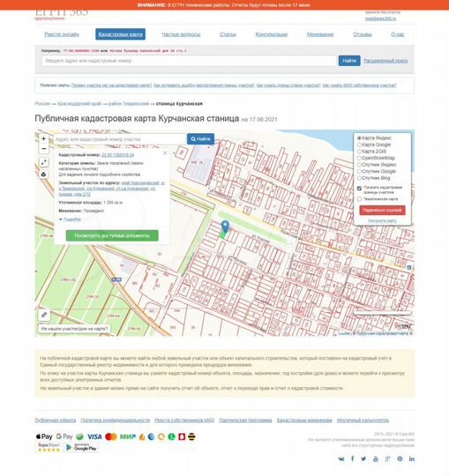Open Pinterest social icon
The height and width of the screenshot is (476, 449).
[x=400, y=458]
